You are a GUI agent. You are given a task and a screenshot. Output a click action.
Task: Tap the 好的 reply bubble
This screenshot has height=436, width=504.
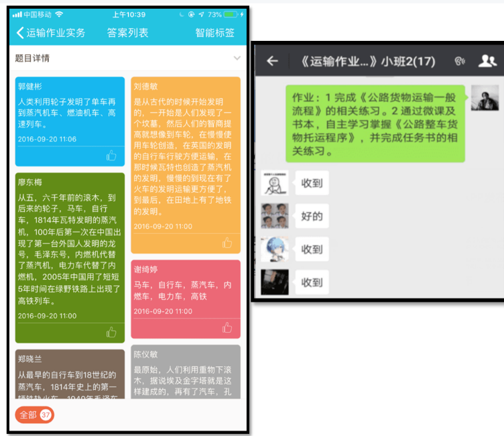click(312, 216)
